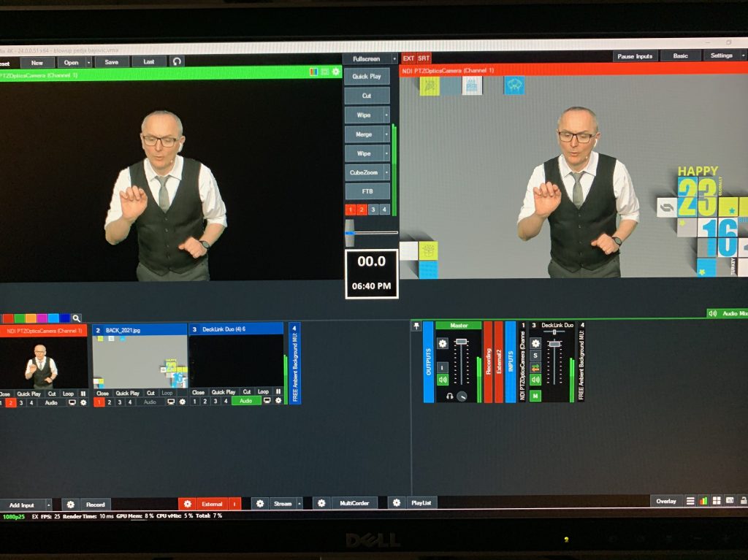Click the undo arrow icon beside Last
The width and height of the screenshot is (748, 560).
(177, 62)
